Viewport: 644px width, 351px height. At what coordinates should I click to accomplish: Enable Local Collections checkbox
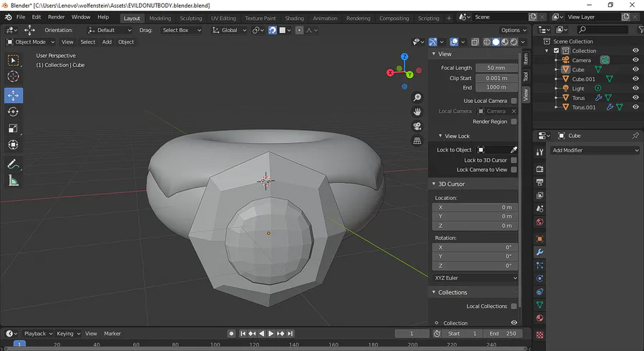(514, 306)
